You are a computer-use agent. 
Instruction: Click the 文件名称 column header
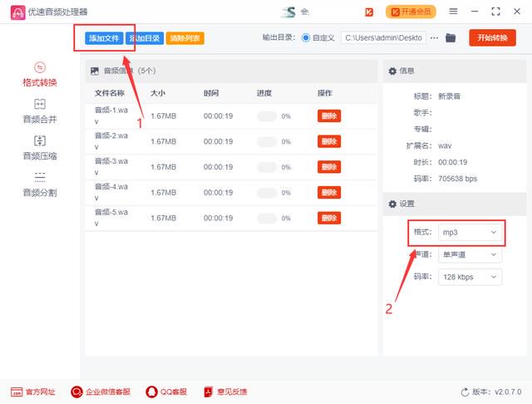110,93
